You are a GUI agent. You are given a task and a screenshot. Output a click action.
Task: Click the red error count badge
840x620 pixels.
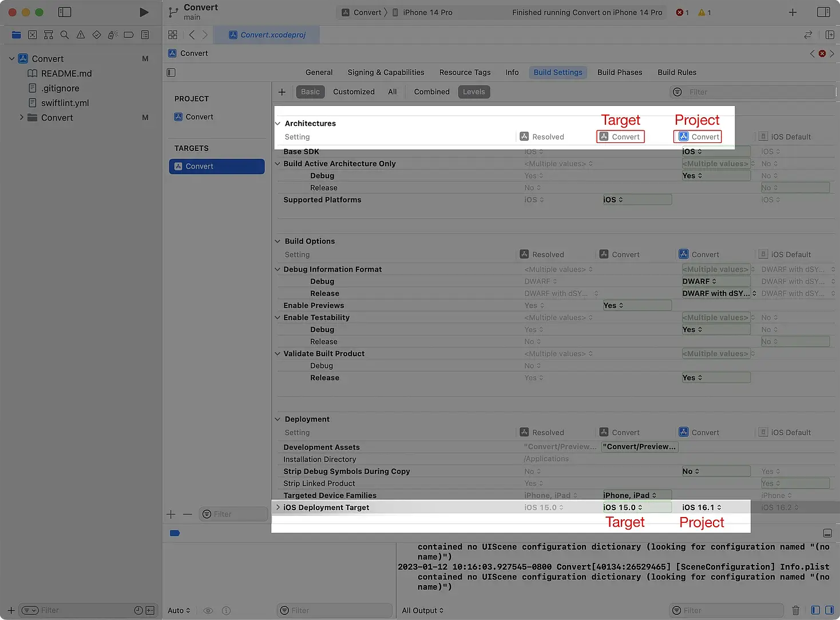click(x=682, y=13)
